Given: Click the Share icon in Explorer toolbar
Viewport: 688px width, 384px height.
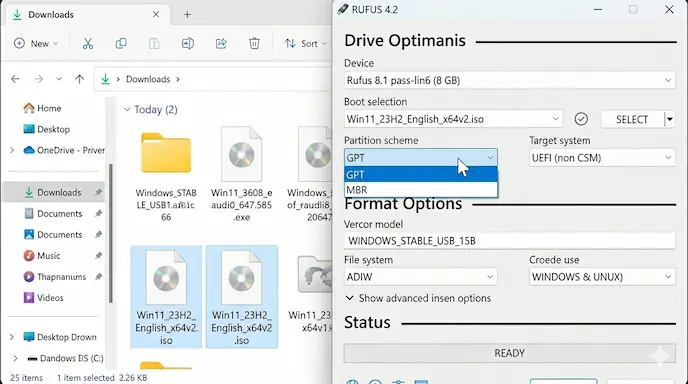Looking at the screenshot, I should (x=221, y=43).
